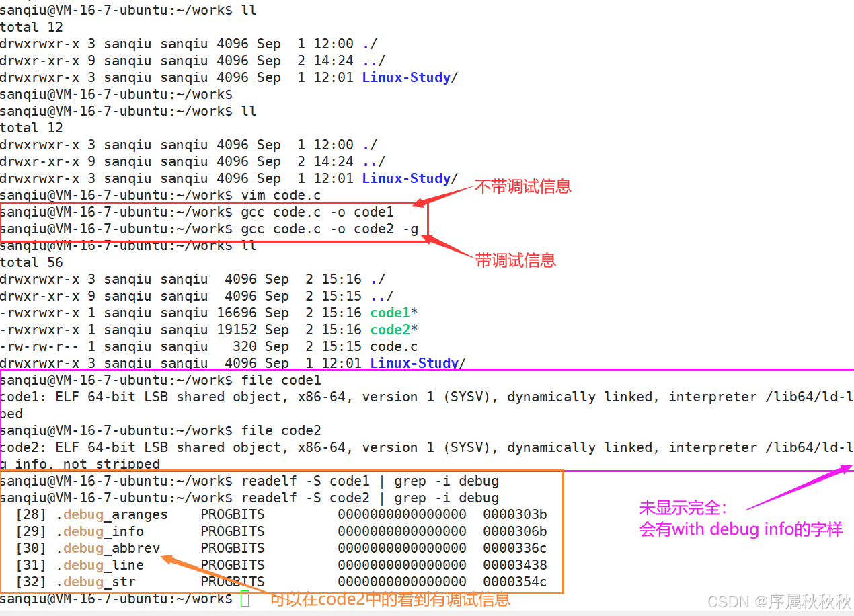Viewport: 854px width, 616px height.
Task: Click the green 'code2*' file name
Action: pos(394,330)
